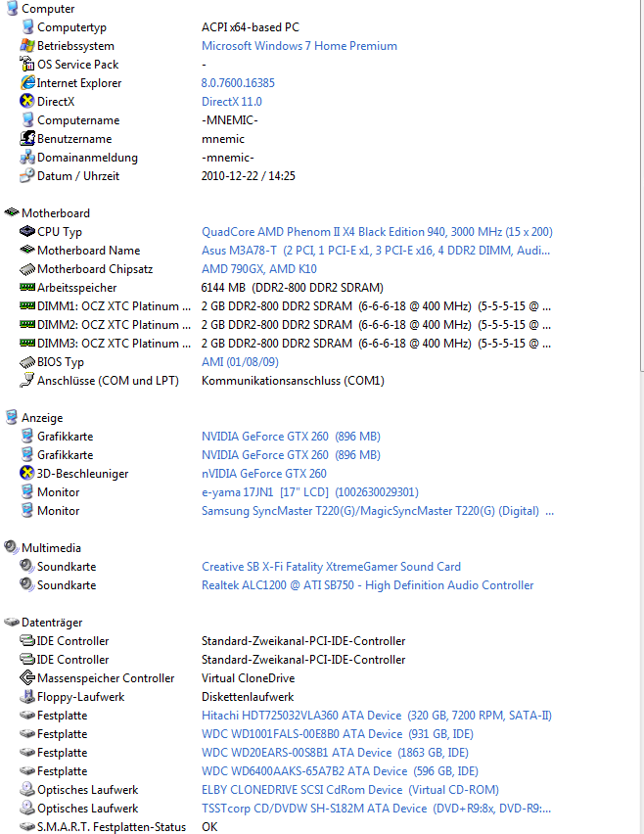
Task: Click the 3D-Beschleuniger icon
Action: tap(27, 473)
